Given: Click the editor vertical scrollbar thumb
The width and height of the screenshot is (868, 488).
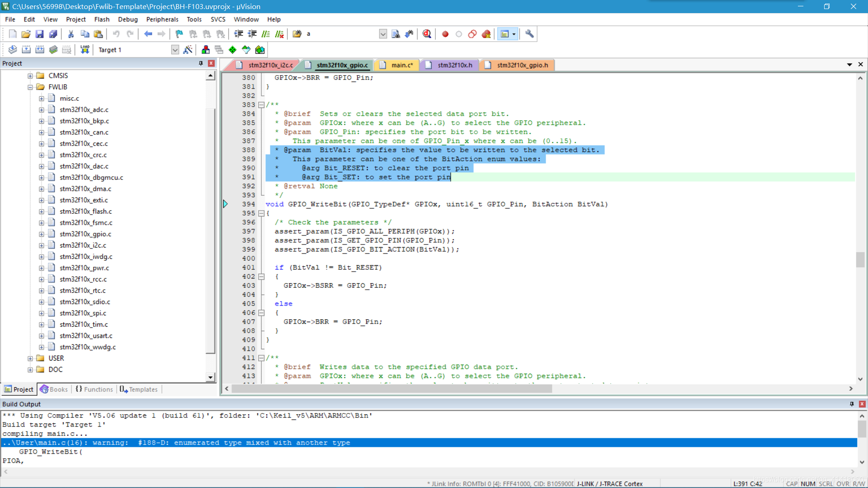Looking at the screenshot, I should (860, 259).
